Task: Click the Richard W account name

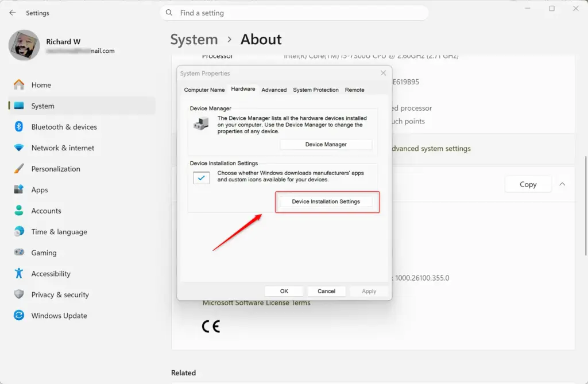Action: click(63, 42)
